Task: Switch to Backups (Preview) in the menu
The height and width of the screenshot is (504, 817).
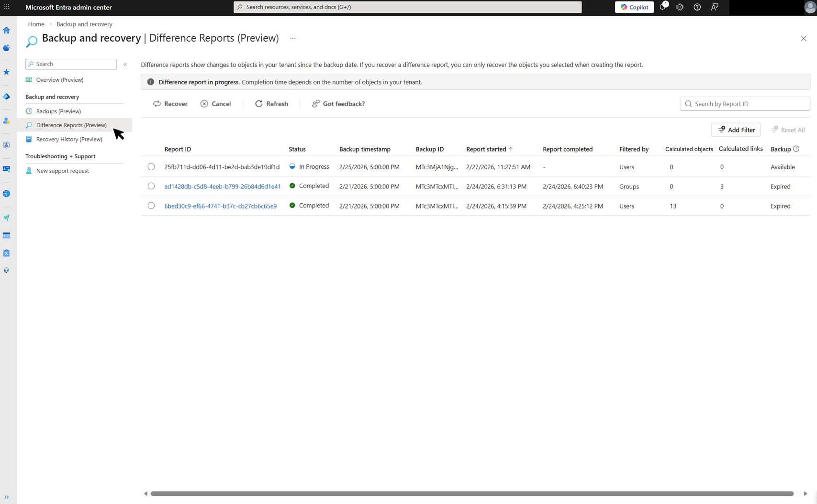Action: [59, 111]
